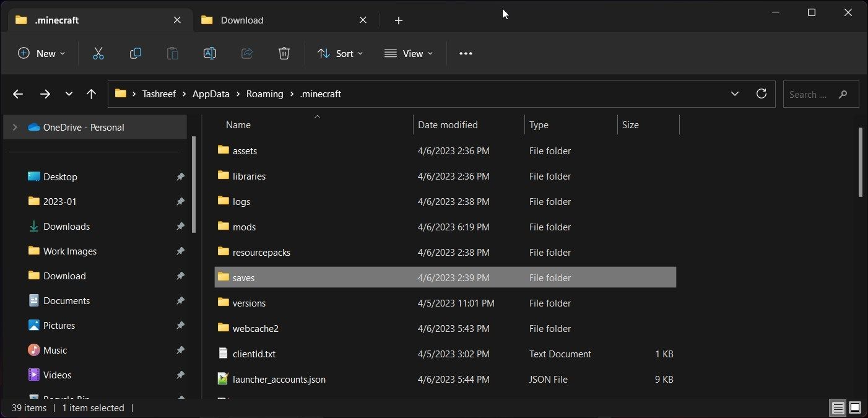Viewport: 868px width, 418px height.
Task: Go forward with the right arrow
Action: [45, 94]
